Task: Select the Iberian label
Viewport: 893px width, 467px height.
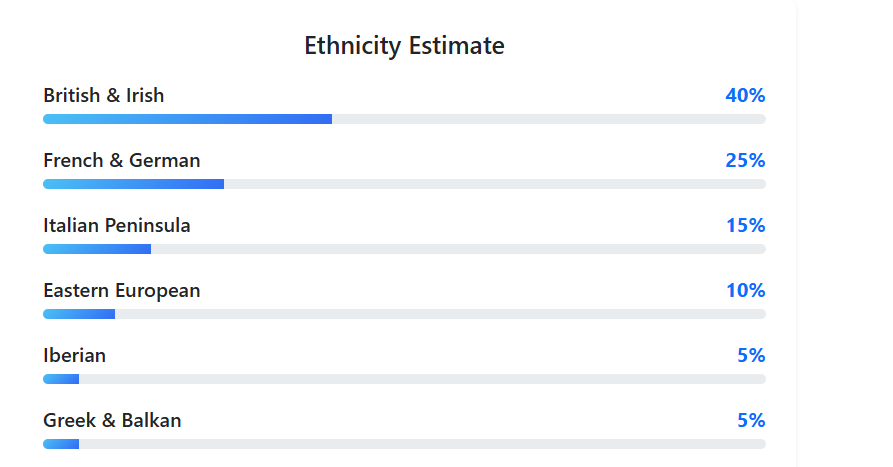Action: tap(75, 356)
